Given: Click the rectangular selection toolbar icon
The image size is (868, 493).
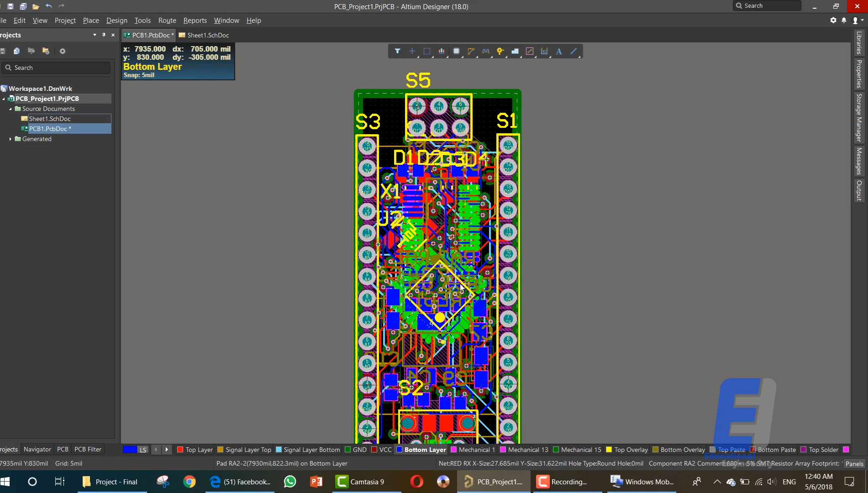Looking at the screenshot, I should click(426, 51).
